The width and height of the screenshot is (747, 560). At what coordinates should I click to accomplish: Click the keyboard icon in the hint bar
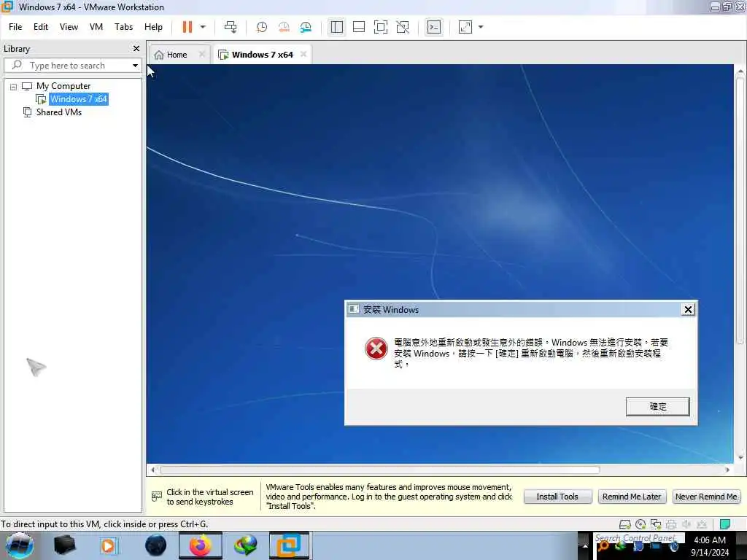click(157, 497)
